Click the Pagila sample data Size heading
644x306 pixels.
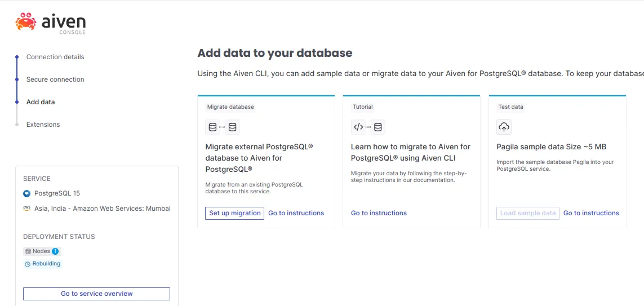552,147
